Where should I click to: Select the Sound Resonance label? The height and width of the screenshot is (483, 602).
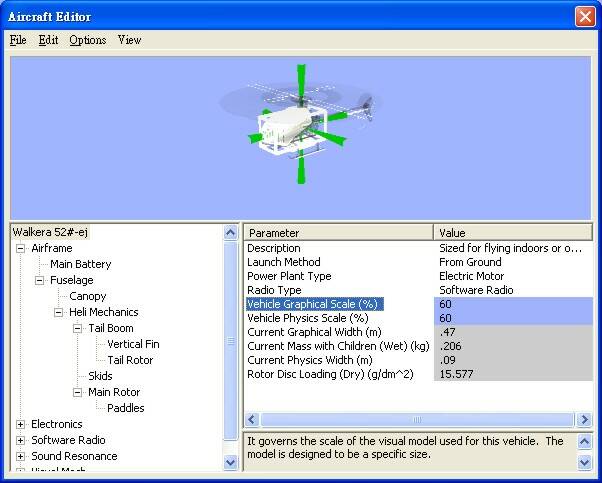[74, 456]
